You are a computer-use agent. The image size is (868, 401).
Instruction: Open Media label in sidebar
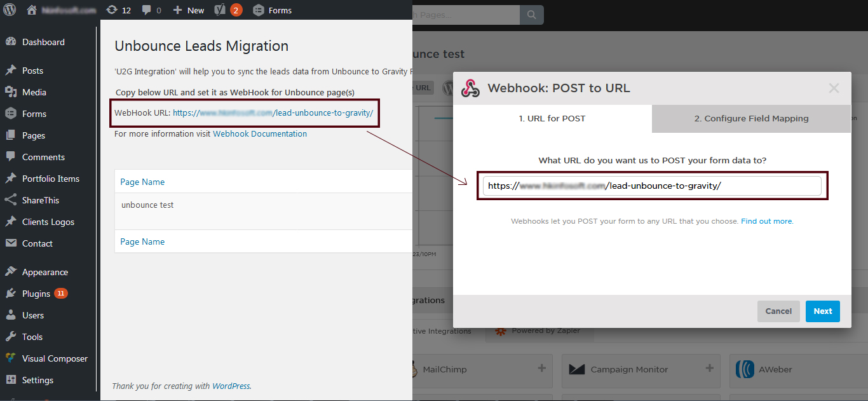pos(34,92)
